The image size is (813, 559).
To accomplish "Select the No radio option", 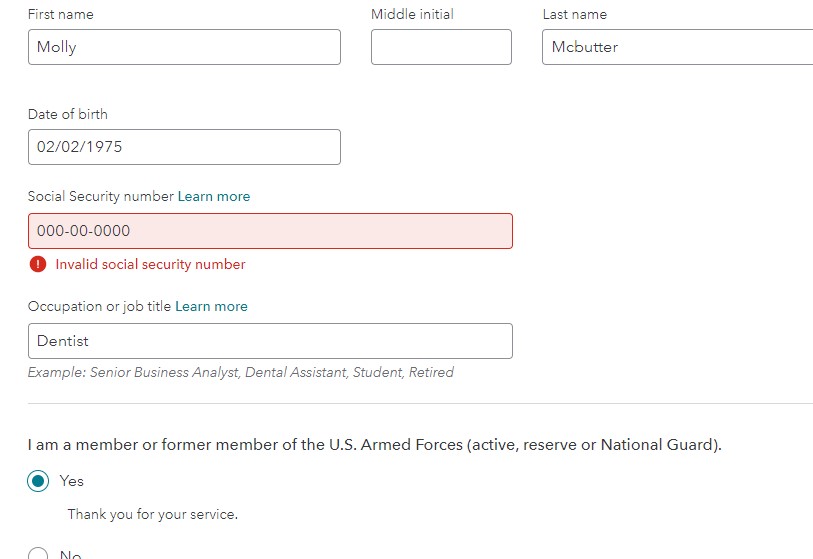I will point(38,553).
